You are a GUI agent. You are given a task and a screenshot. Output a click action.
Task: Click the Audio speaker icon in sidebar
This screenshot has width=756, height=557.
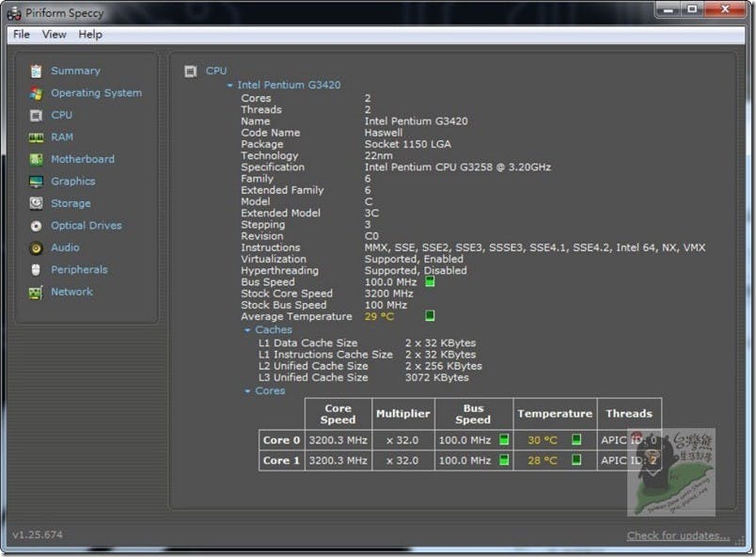[x=36, y=247]
